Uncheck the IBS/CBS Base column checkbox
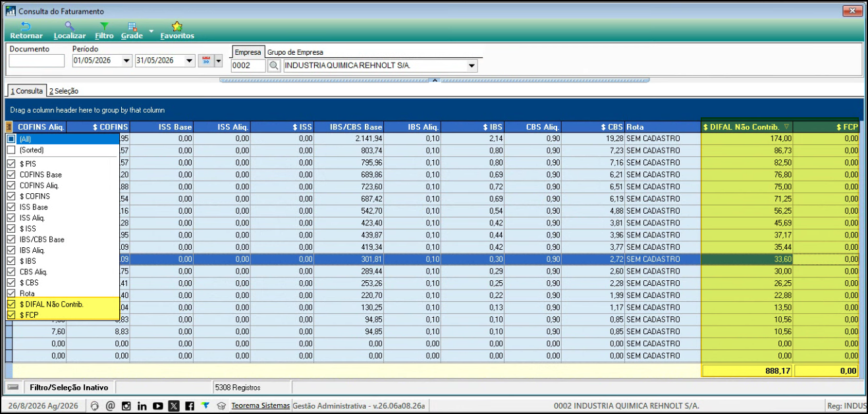The image size is (868, 414). point(11,239)
